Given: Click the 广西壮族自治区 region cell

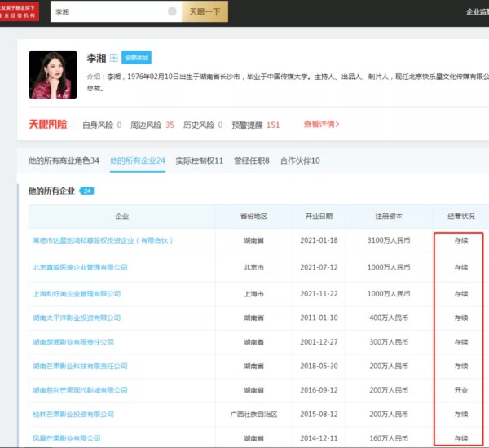Looking at the screenshot, I should tap(253, 415).
